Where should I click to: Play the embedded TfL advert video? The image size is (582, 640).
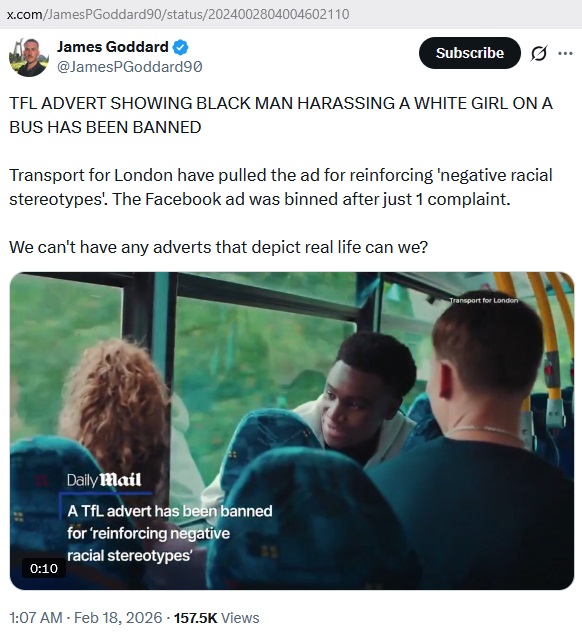[x=292, y=431]
